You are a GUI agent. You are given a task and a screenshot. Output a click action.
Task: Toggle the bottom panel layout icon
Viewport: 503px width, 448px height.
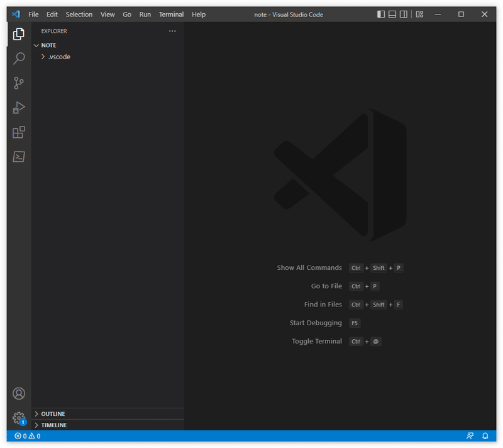point(392,14)
